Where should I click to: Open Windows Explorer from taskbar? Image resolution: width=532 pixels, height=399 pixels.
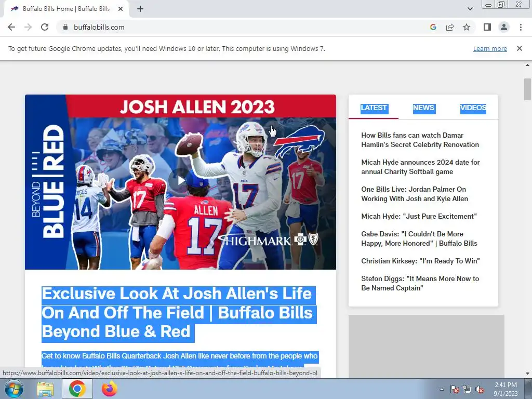(x=45, y=389)
